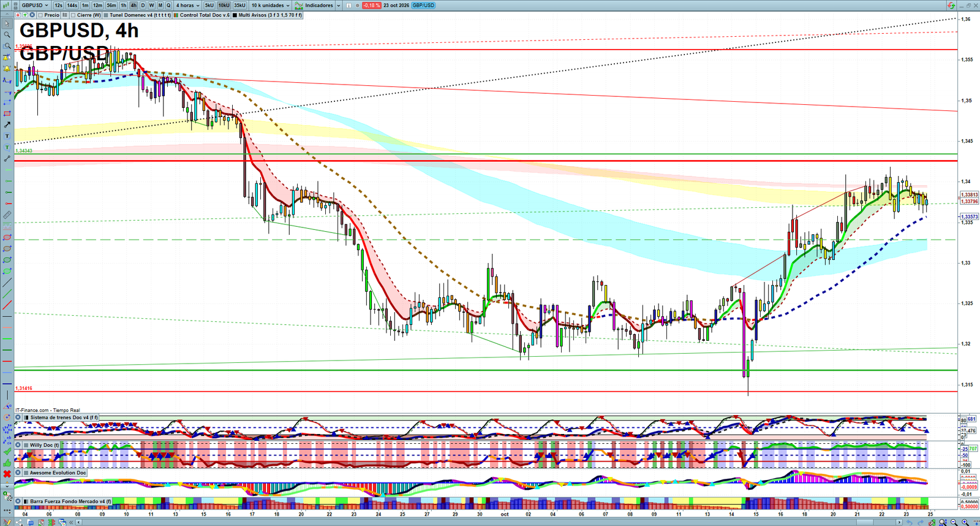The width and height of the screenshot is (980, 526).
Task: Expand the arrow next to Indicadores
Action: 338,6
